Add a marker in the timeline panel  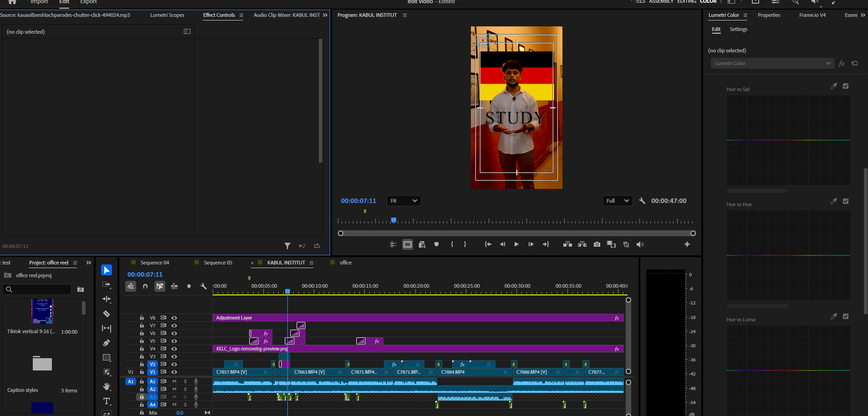189,286
